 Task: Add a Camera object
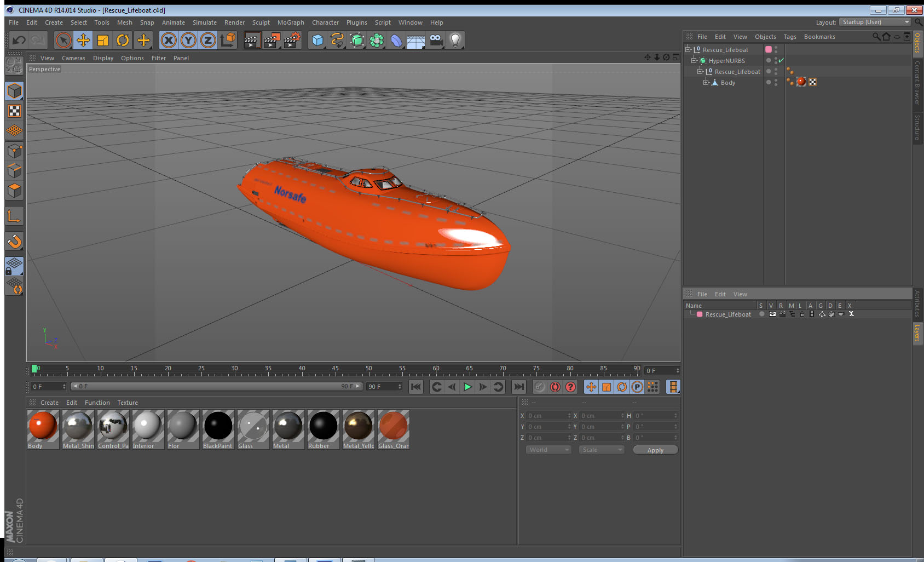click(436, 40)
